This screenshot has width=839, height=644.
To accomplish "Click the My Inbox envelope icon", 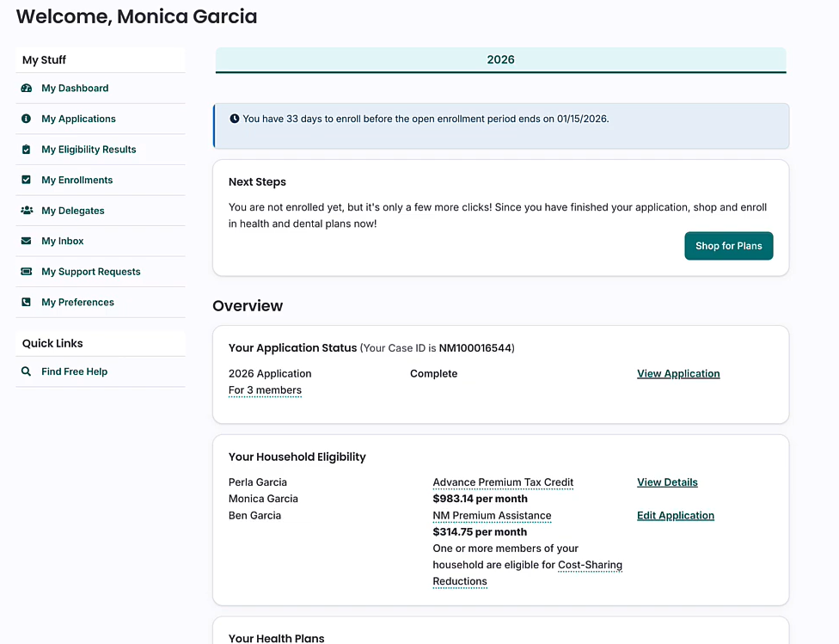I will (x=26, y=242).
